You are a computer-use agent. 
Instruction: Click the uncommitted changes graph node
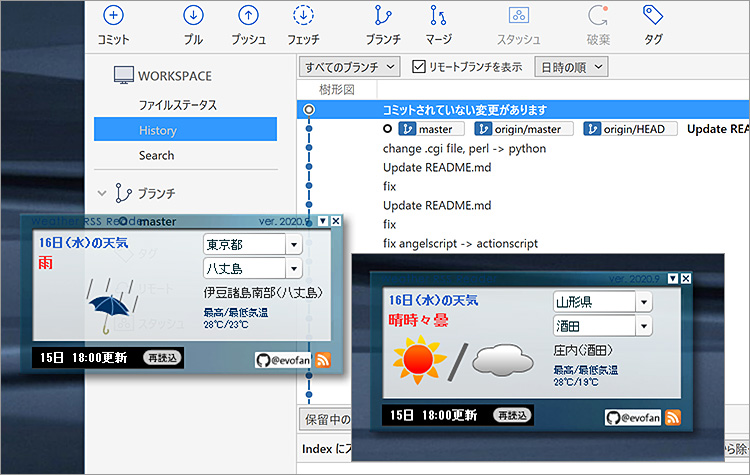[309, 110]
